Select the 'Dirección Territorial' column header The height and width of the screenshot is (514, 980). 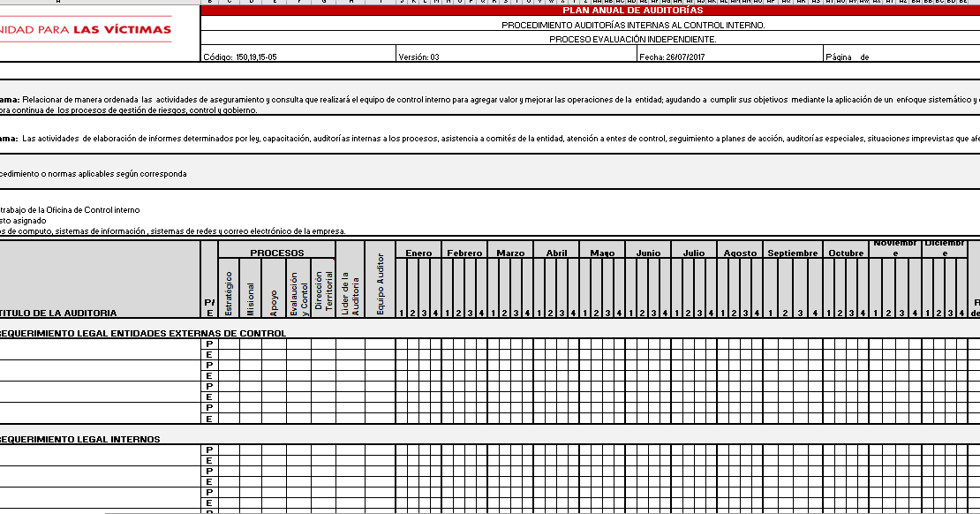tap(324, 288)
